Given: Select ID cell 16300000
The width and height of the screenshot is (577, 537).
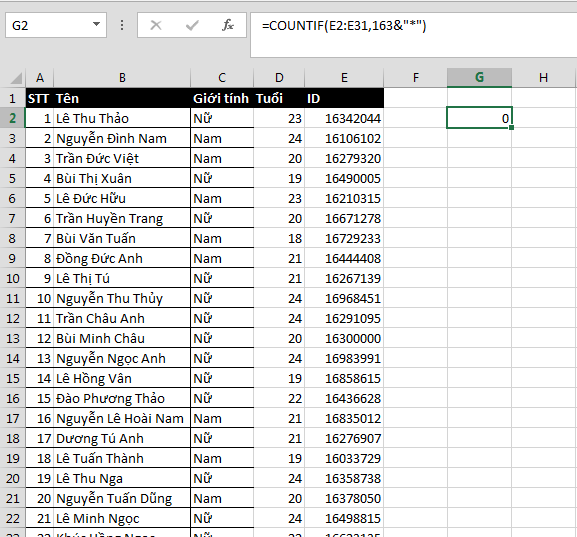Looking at the screenshot, I should (x=344, y=338).
